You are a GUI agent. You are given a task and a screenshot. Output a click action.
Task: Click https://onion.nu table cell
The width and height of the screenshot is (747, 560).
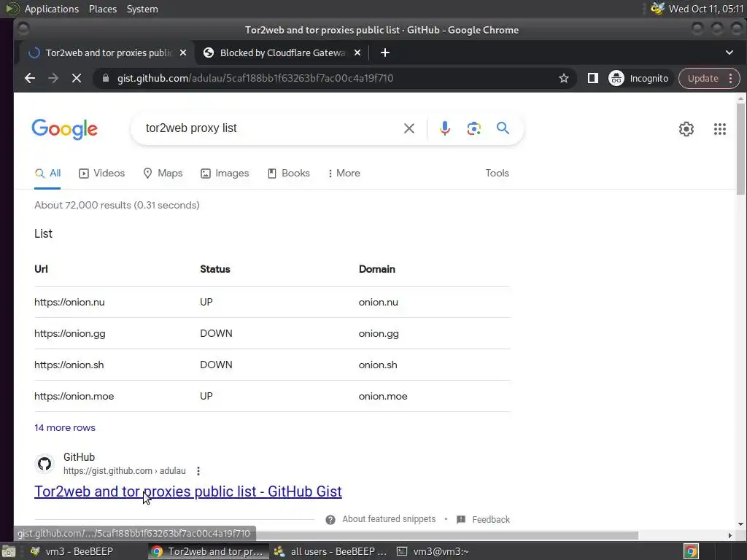(69, 303)
